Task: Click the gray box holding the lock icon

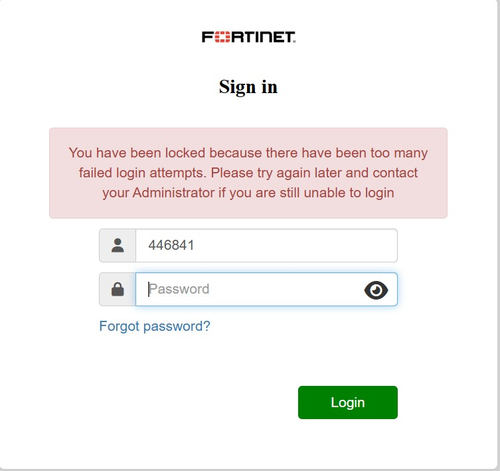Action: tap(117, 289)
